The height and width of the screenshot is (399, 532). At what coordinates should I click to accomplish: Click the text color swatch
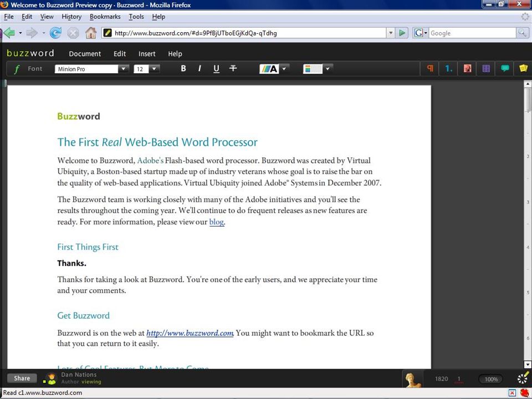click(269, 69)
